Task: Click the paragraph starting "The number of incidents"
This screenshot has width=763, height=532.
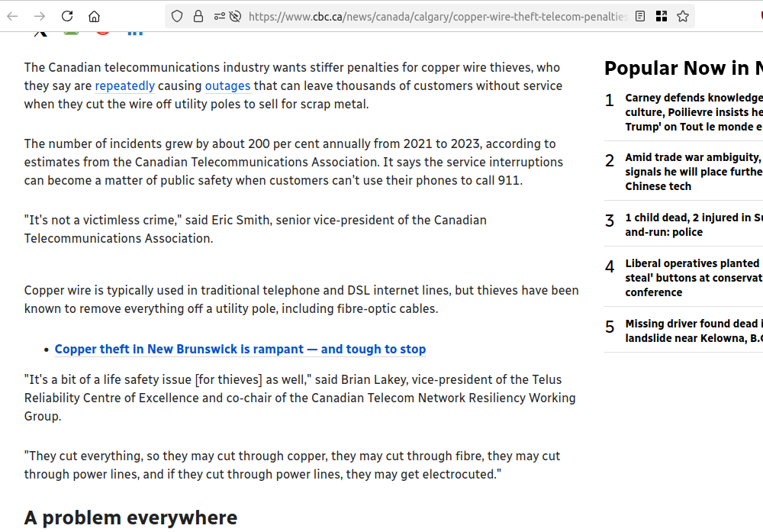Action: tap(294, 162)
